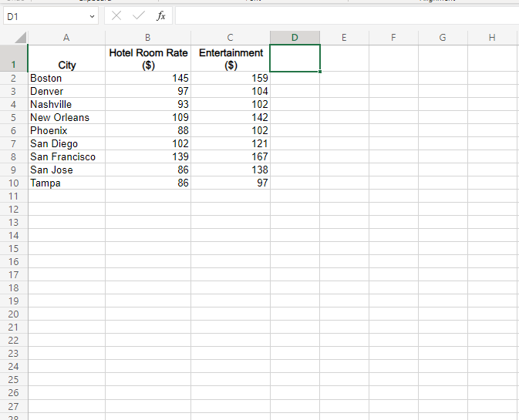Select column B header
The width and height of the screenshot is (519, 420).
tap(148, 37)
